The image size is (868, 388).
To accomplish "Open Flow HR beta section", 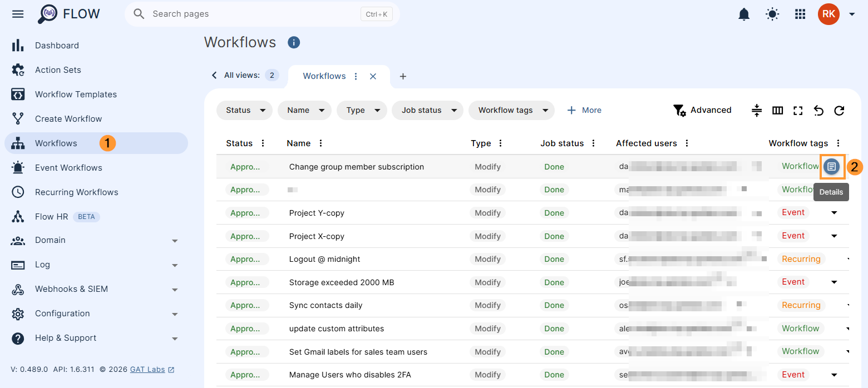I will (x=96, y=217).
